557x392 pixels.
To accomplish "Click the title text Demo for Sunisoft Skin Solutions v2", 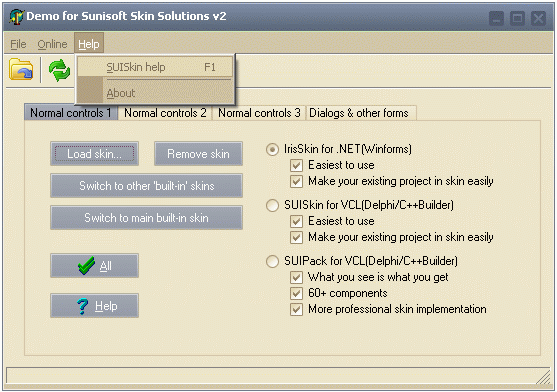I will tap(126, 16).
